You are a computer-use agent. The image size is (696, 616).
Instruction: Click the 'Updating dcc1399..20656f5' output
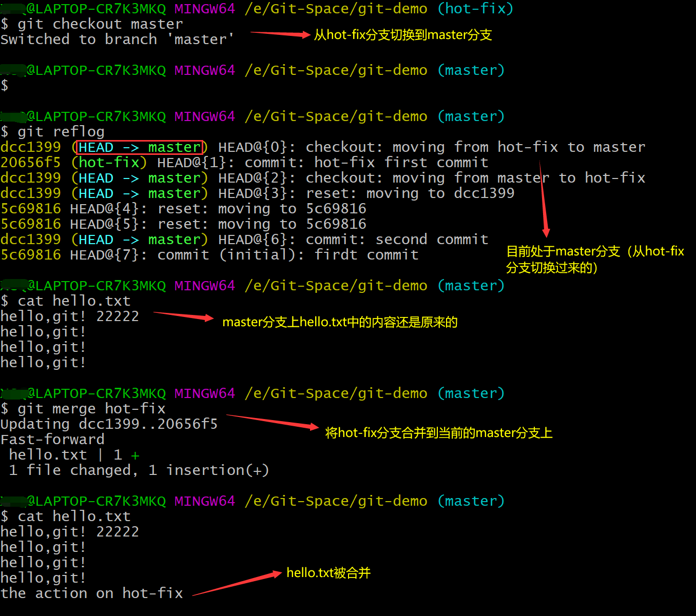click(109, 424)
